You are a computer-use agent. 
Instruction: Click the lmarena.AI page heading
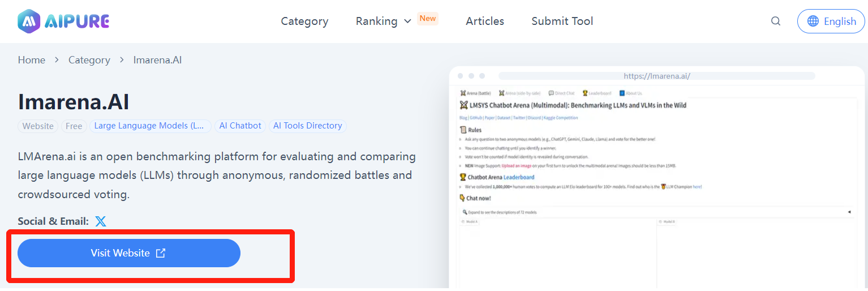[x=74, y=101]
